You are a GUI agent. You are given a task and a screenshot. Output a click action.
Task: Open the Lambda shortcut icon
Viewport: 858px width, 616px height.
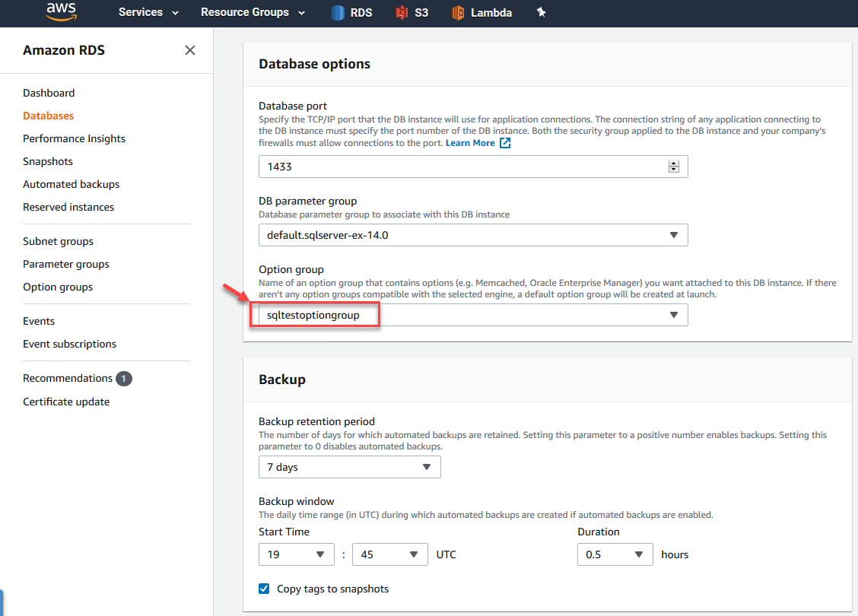pyautogui.click(x=458, y=13)
